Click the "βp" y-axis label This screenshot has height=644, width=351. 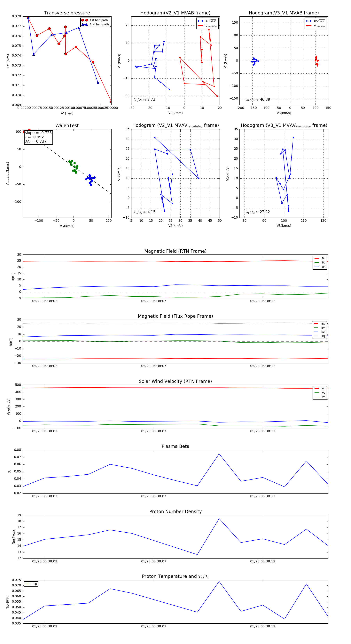10,471
